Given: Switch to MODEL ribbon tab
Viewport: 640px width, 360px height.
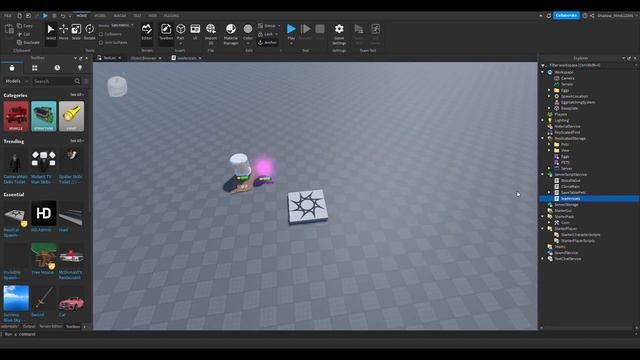Looking at the screenshot, I should (100, 16).
